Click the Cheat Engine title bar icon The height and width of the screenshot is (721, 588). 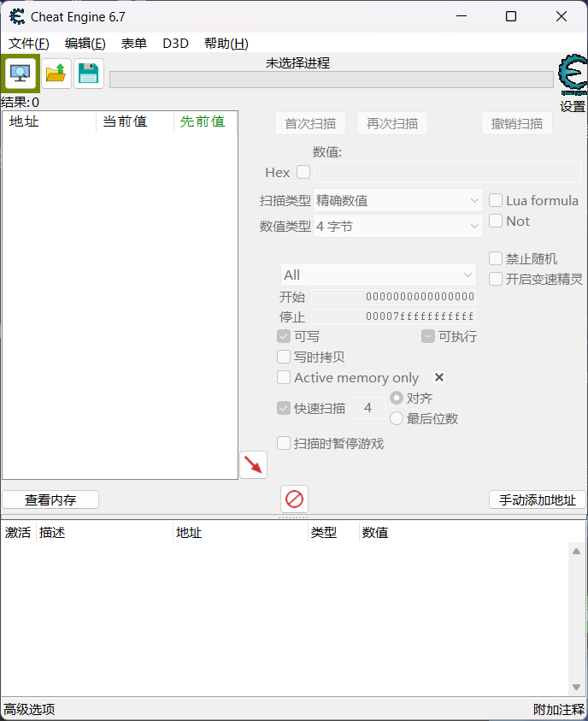coord(17,17)
